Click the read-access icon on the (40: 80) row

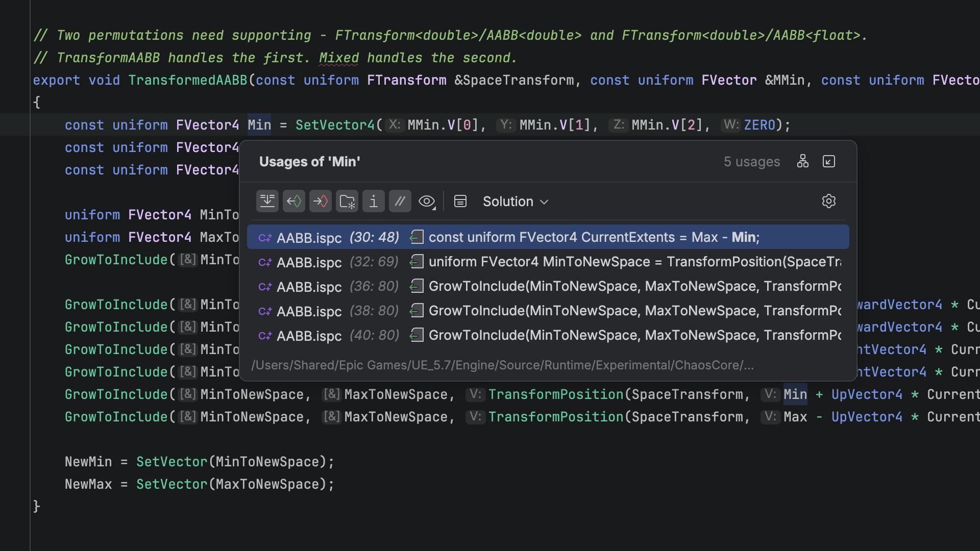pos(416,335)
